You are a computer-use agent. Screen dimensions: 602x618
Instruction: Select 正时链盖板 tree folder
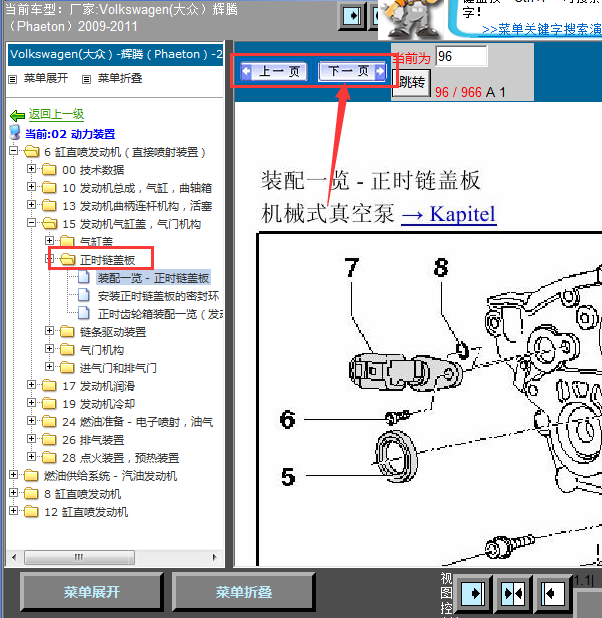coord(107,260)
